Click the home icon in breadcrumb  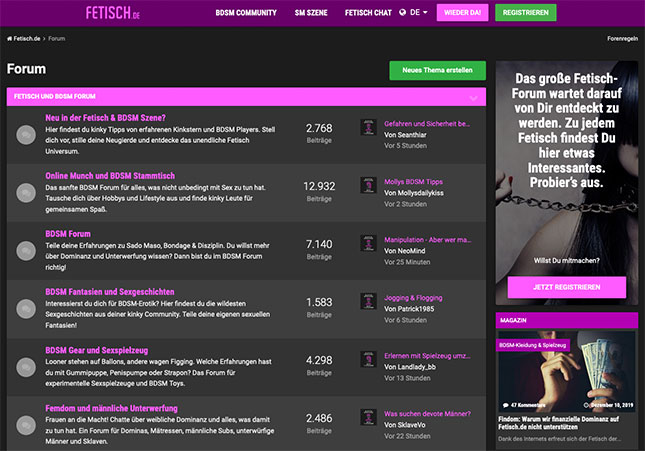[x=10, y=39]
